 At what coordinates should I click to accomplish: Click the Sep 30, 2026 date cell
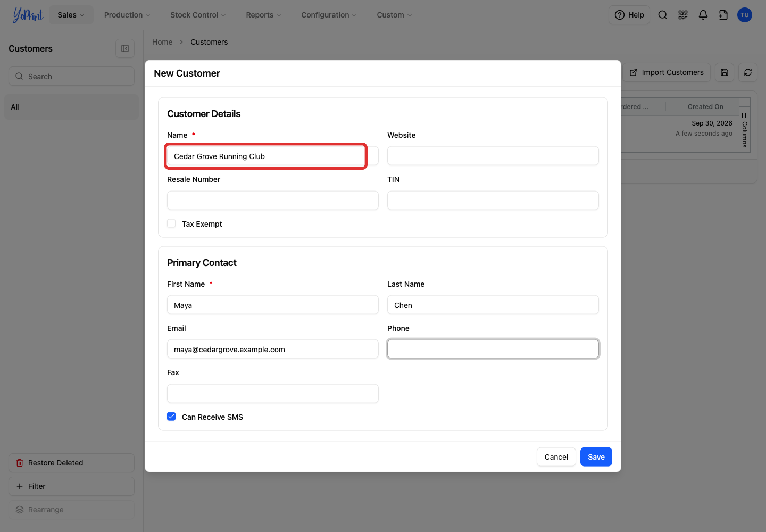coord(712,123)
